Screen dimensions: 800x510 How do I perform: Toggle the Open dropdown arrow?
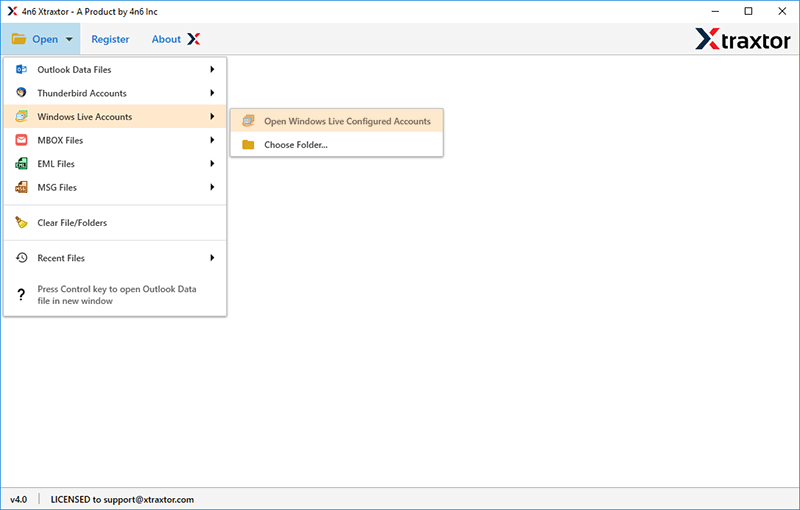[69, 39]
